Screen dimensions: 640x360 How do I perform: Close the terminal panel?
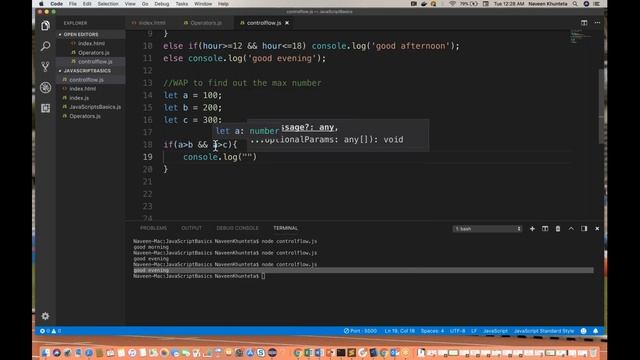click(597, 229)
